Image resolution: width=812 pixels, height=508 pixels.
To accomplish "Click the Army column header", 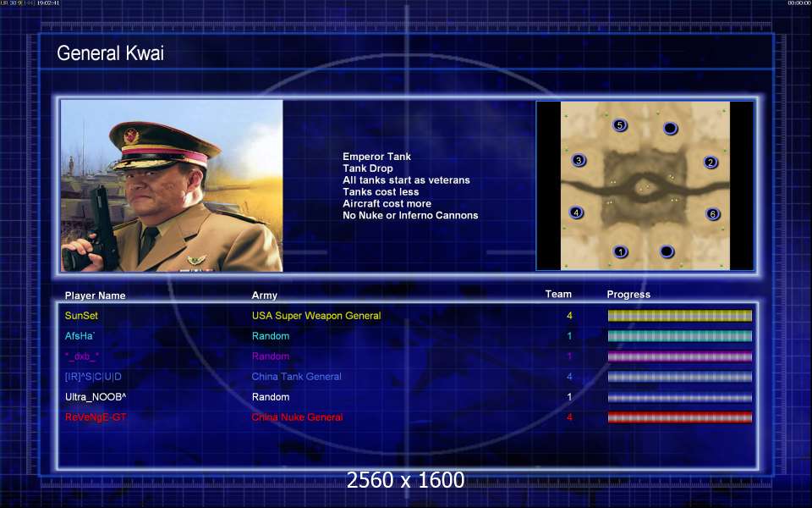I will 265,295.
